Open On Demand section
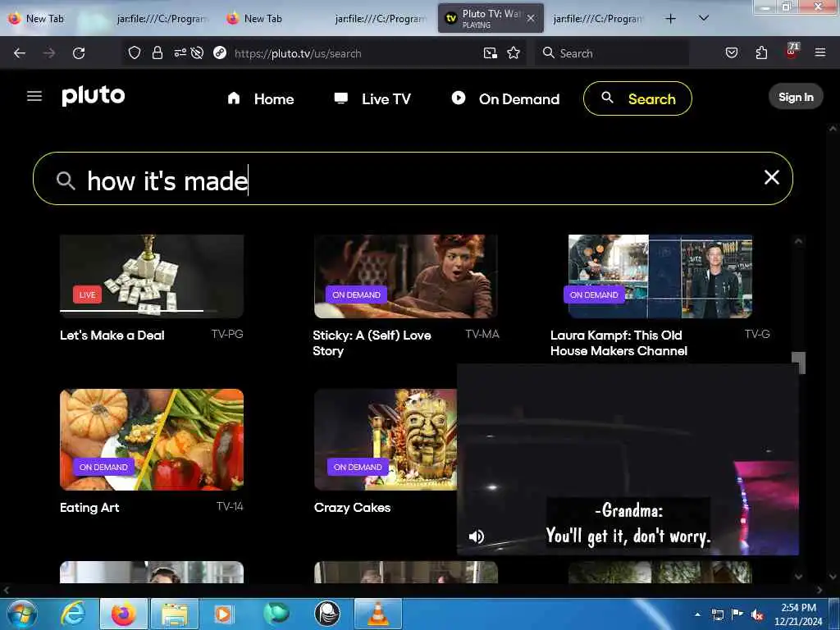This screenshot has width=840, height=630. pos(505,98)
